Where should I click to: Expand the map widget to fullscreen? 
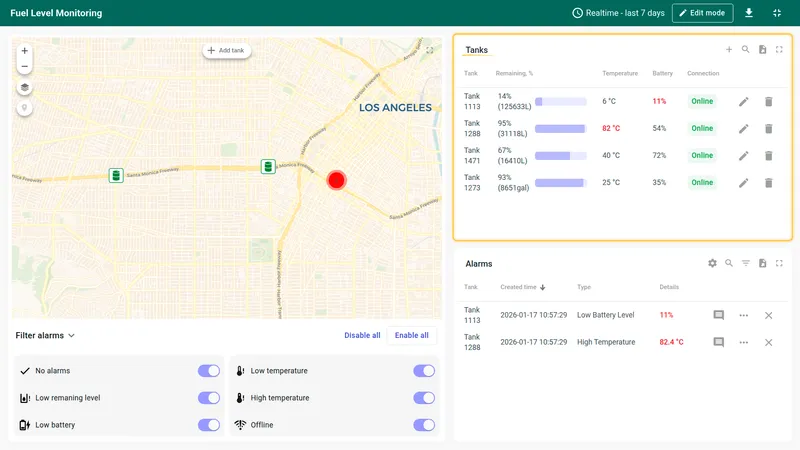tap(430, 50)
